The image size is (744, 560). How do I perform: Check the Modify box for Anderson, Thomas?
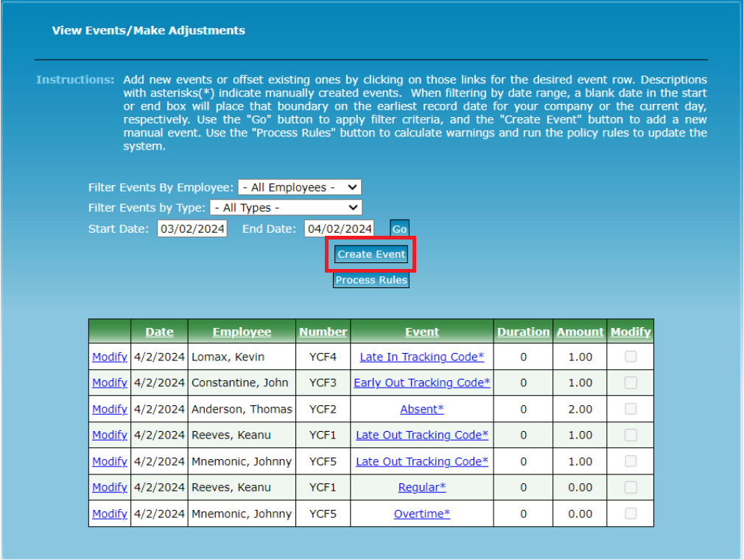[x=631, y=409]
